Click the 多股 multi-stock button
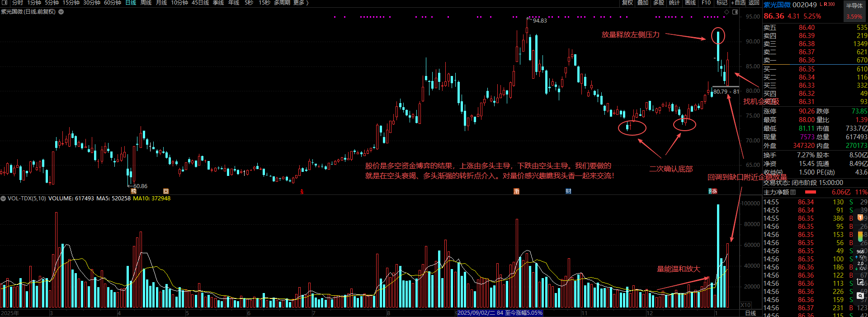 pyautogui.click(x=659, y=3)
